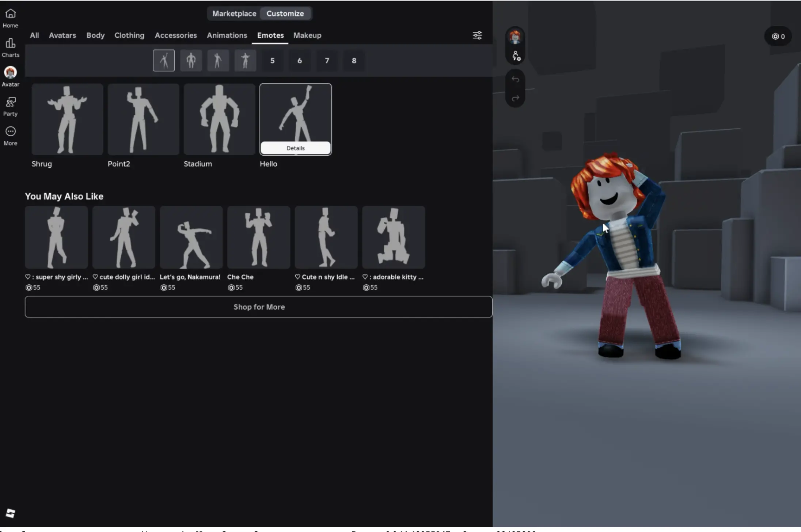This screenshot has height=532, width=801.
Task: Select emote slot 8
Action: click(x=354, y=60)
